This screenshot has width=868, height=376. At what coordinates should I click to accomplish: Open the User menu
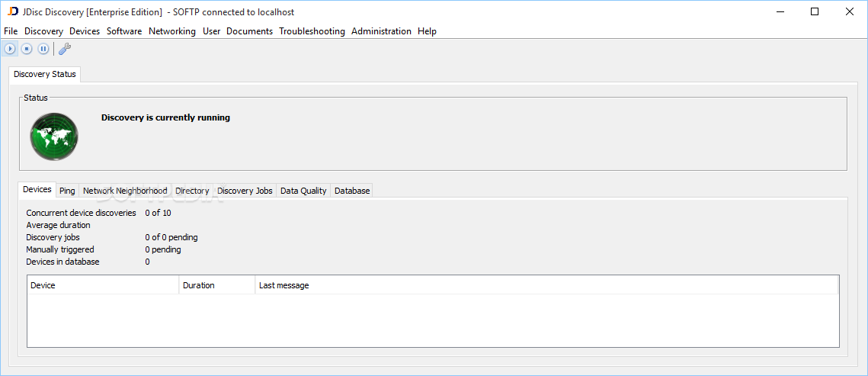tap(211, 31)
